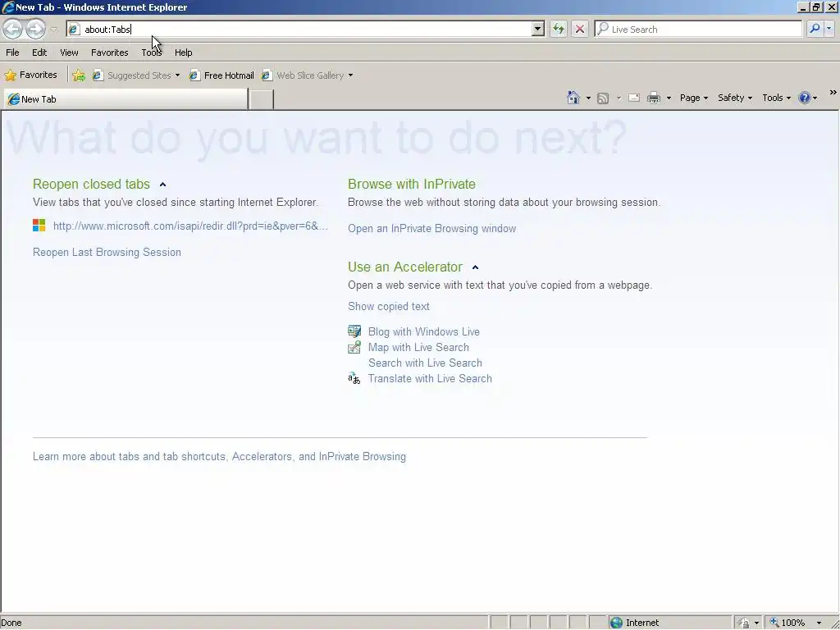Image resolution: width=840 pixels, height=630 pixels.
Task: Click Add to Favorites Bar star icon
Action: 79,75
